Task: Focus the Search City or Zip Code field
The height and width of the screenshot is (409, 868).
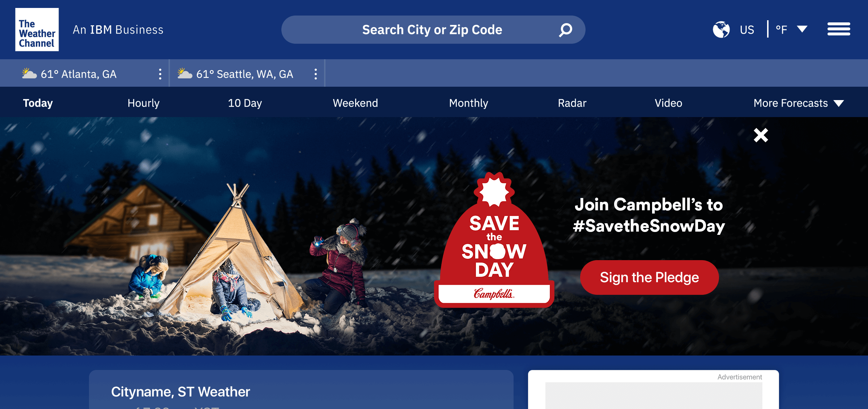Action: point(433,30)
